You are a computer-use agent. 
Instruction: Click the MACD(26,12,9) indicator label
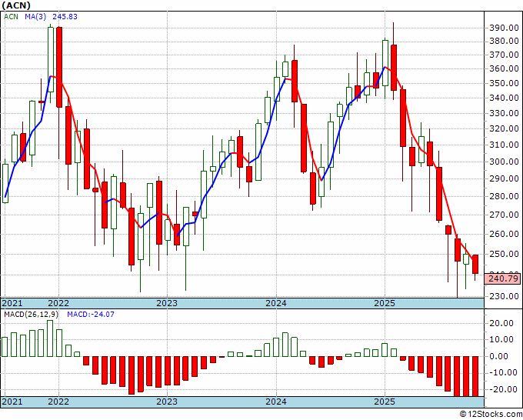click(x=31, y=315)
